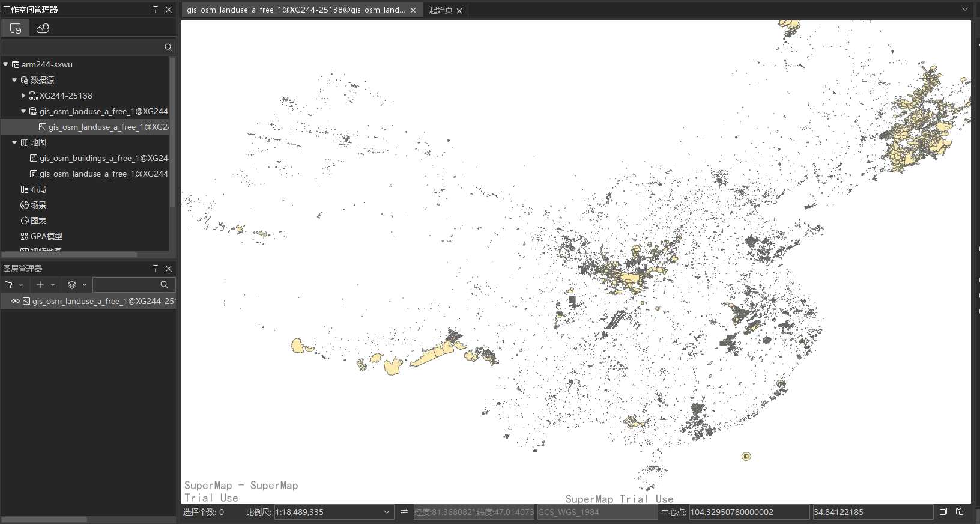Click the coordinate swap arrows icon
Viewport: 980px width, 524px height.
[x=404, y=512]
